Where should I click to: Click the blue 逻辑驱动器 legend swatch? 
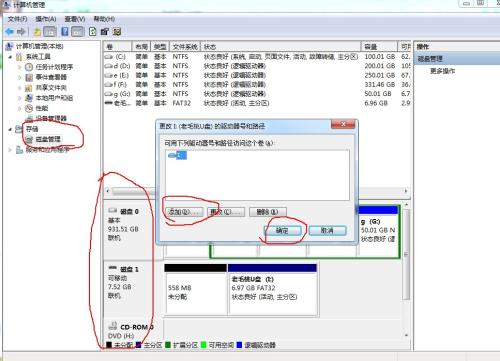(239, 345)
